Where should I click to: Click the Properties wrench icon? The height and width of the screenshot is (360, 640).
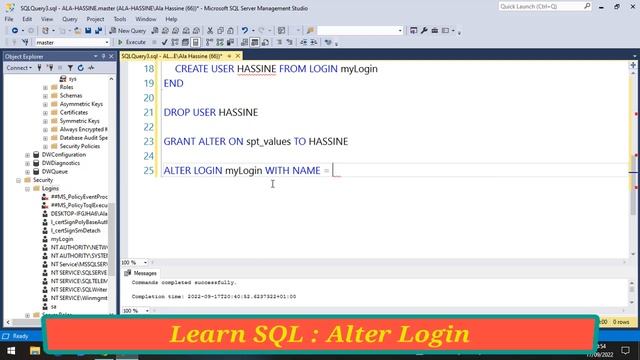tap(424, 31)
